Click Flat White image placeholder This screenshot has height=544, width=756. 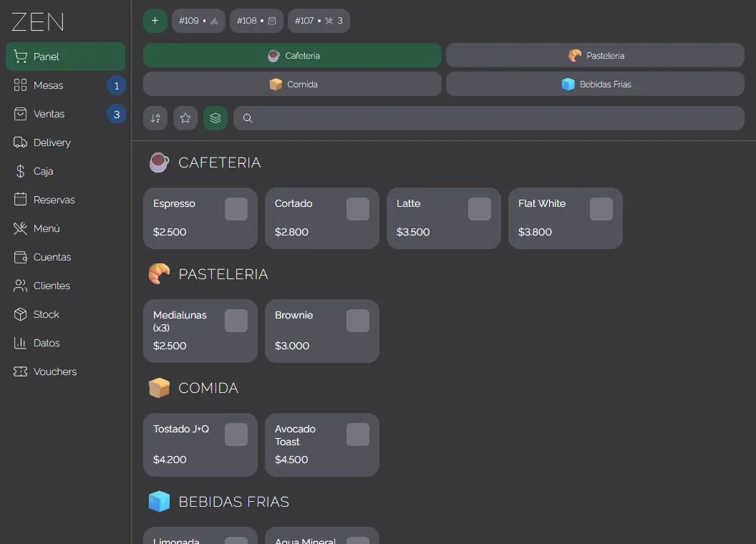(601, 209)
